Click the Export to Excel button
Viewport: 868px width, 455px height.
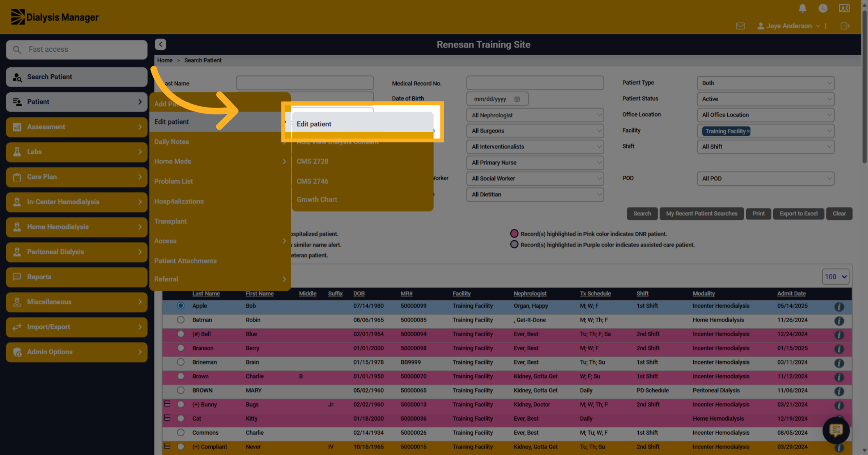[799, 214]
